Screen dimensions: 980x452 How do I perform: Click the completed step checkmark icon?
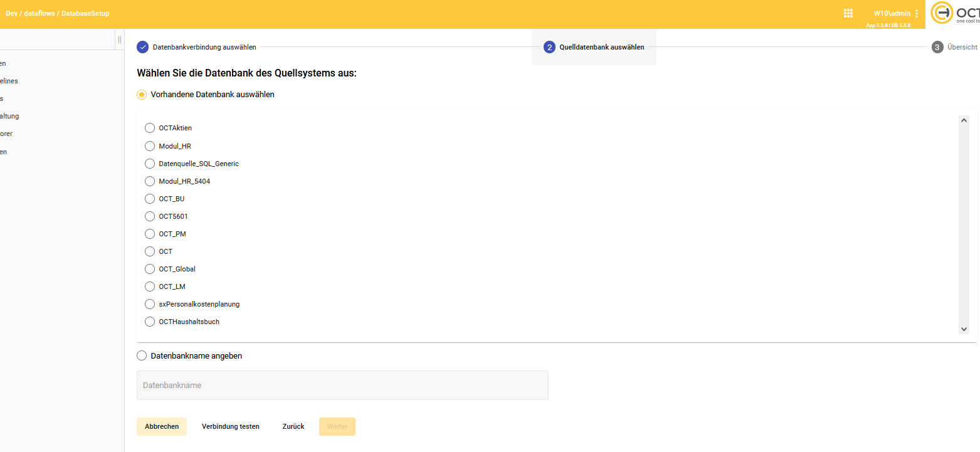pos(143,47)
